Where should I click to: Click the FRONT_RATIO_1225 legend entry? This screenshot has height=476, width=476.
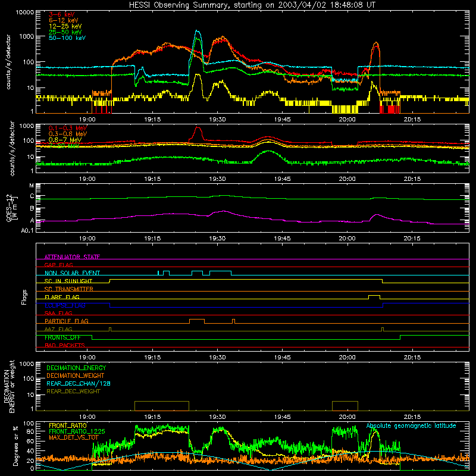(77, 431)
